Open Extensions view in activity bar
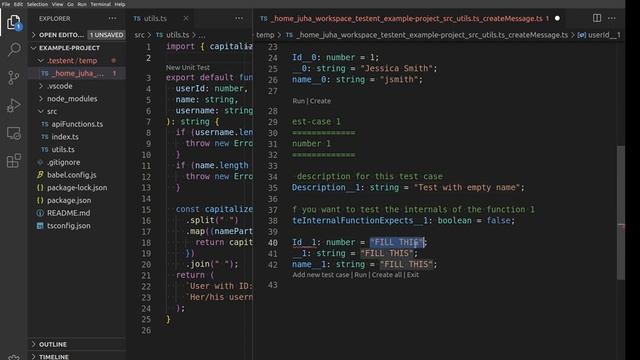Screen dimensions: 640x360 pyautogui.click(x=14, y=160)
